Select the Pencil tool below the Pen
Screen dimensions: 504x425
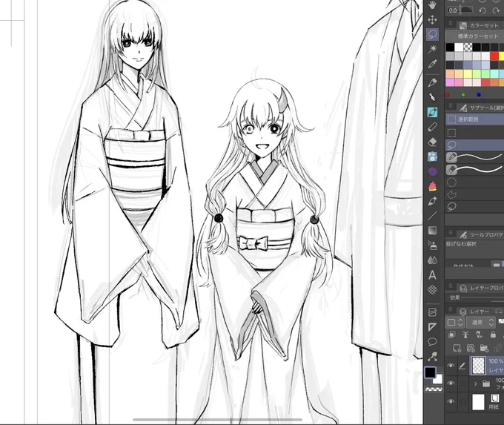pyautogui.click(x=433, y=97)
